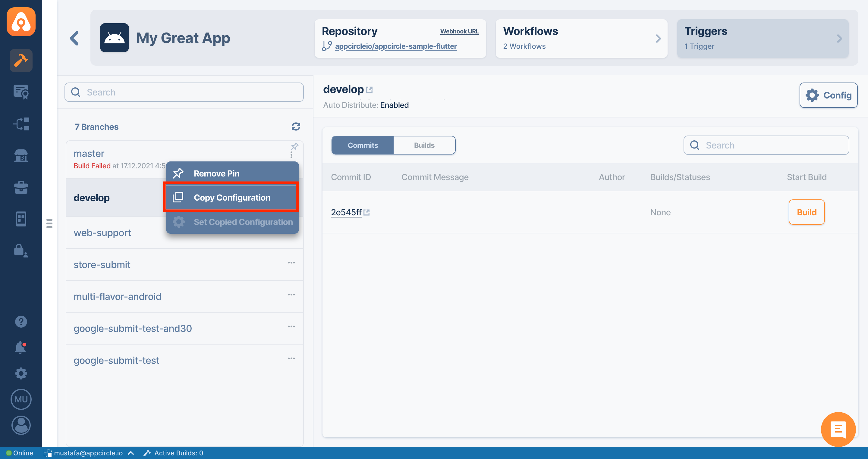Image resolution: width=868 pixels, height=459 pixels.
Task: Click the repository branch icon
Action: pyautogui.click(x=327, y=46)
